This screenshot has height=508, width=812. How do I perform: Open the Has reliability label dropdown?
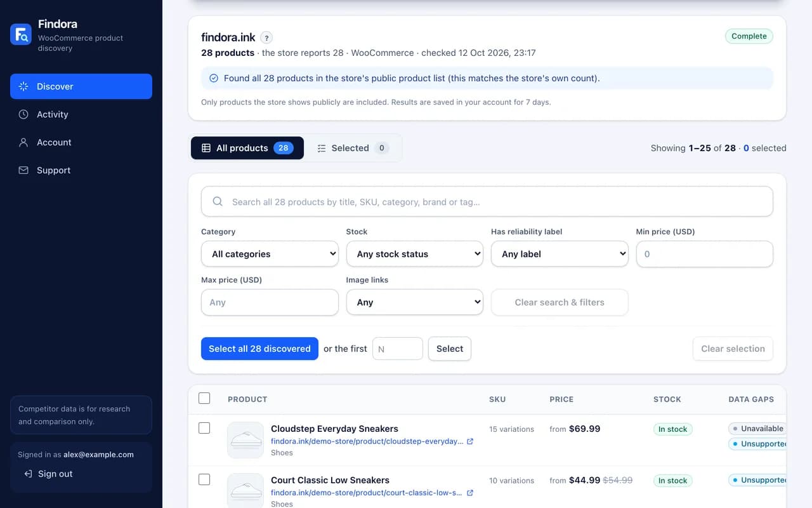(x=560, y=254)
